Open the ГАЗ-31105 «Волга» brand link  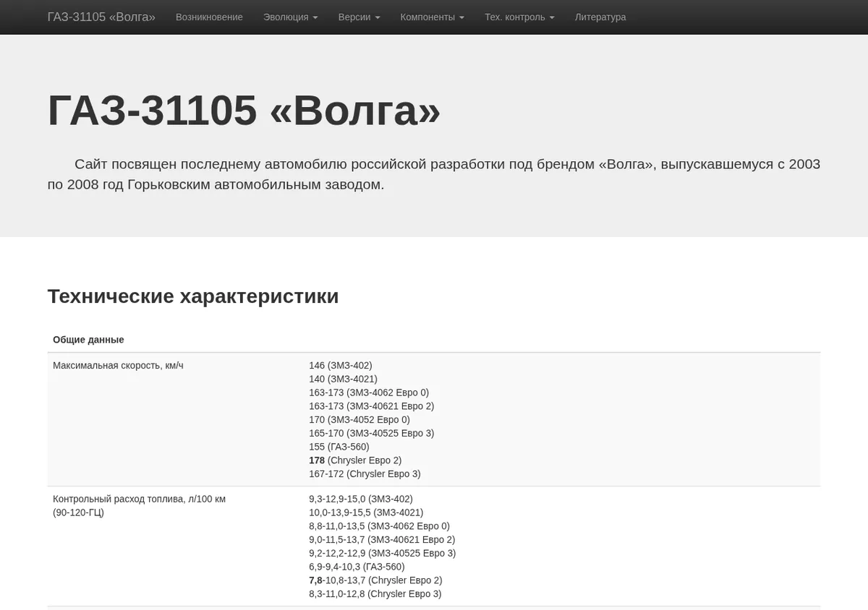pyautogui.click(x=101, y=17)
